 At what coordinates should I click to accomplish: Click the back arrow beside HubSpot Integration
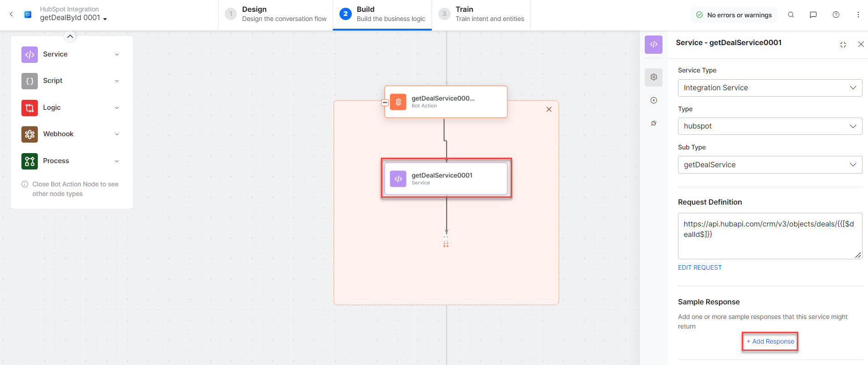pyautogui.click(x=11, y=14)
